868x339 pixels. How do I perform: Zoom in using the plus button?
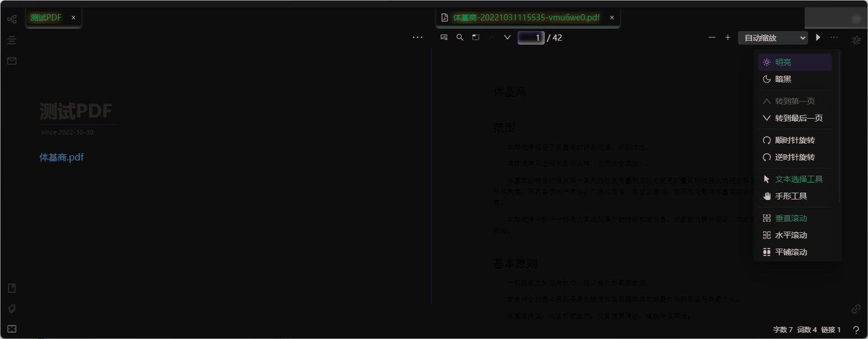pos(728,37)
